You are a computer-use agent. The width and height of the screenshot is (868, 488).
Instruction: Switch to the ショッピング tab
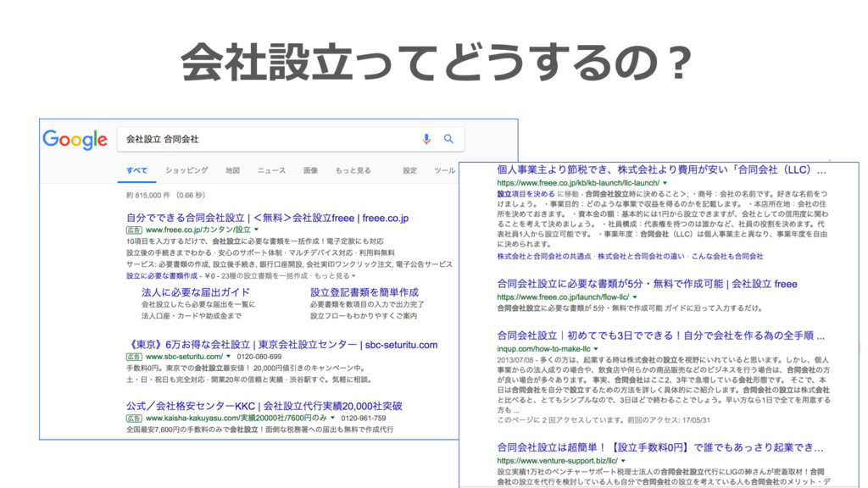186,170
